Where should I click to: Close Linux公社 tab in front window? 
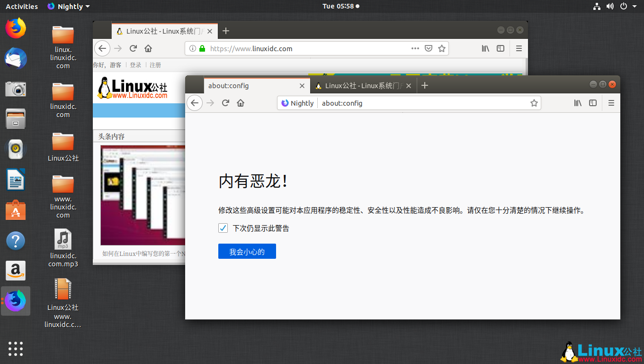tap(409, 86)
